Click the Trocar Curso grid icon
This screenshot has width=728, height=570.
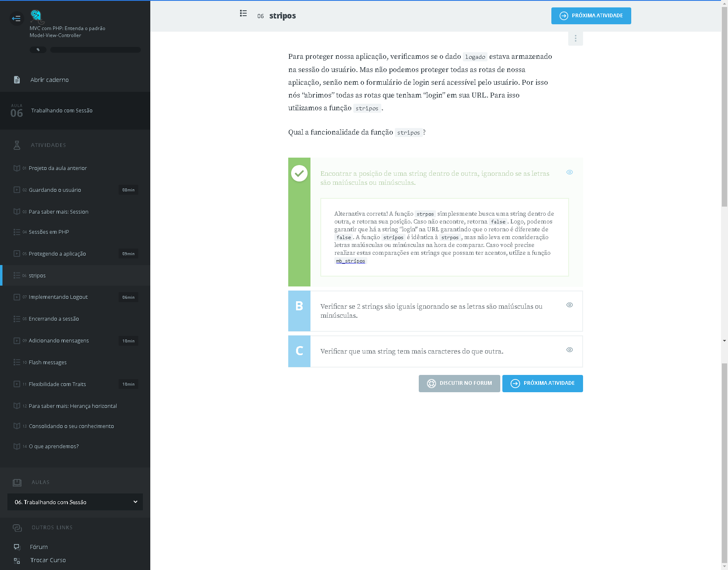pyautogui.click(x=17, y=561)
